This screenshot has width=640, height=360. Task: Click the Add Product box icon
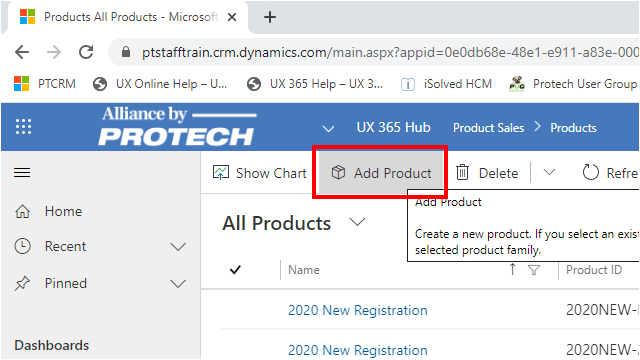[x=338, y=173]
